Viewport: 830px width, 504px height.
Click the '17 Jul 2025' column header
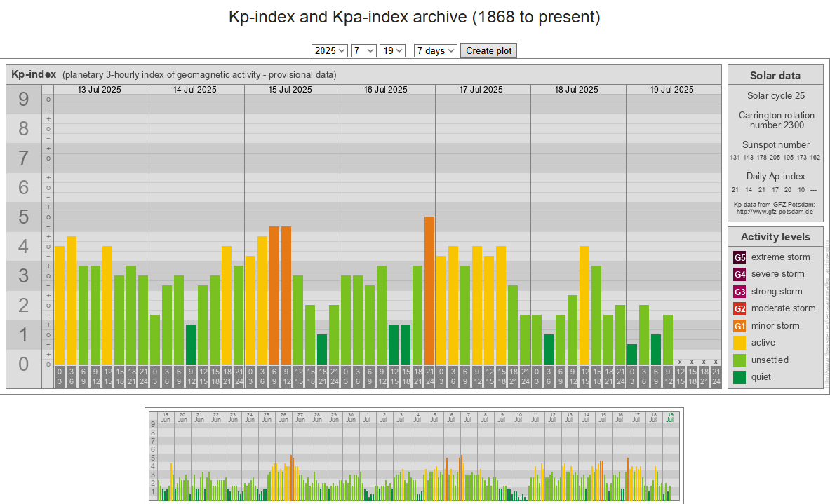pos(481,90)
